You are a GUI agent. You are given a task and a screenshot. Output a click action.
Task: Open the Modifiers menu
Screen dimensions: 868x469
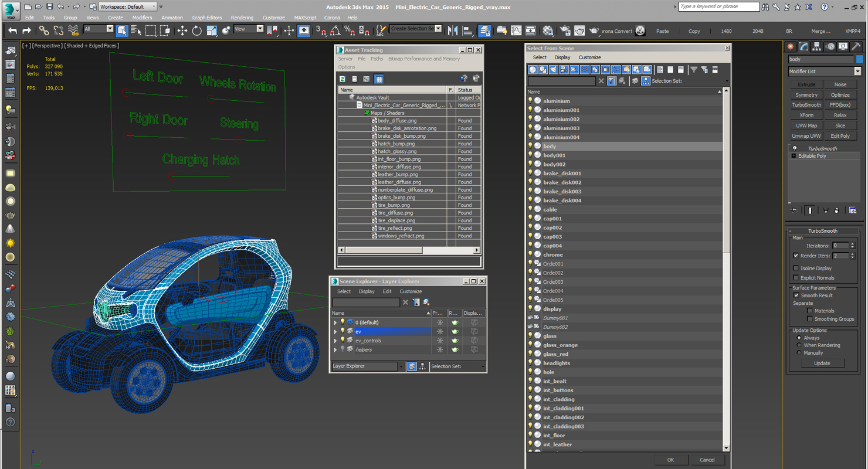142,18
